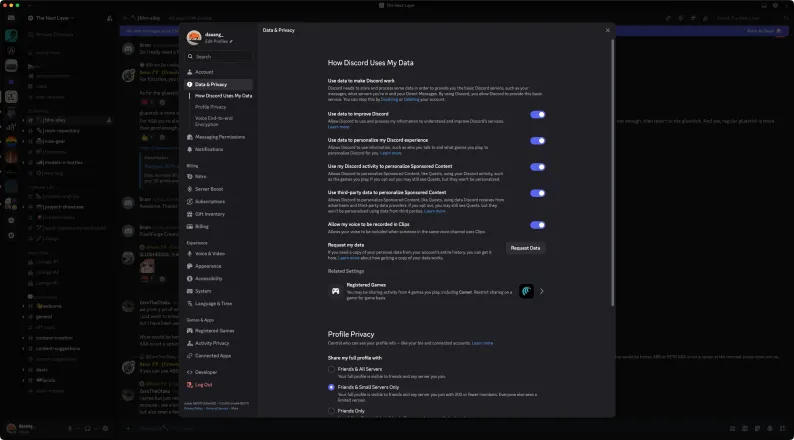794x440 pixels.
Task: Click the Language & Time icon
Action: pos(190,304)
